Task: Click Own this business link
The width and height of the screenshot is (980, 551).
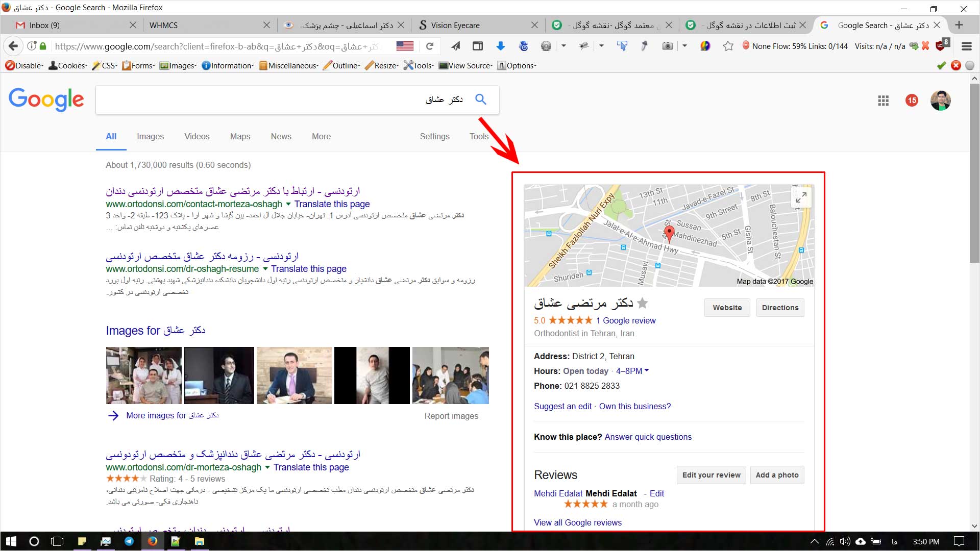Action: coord(634,406)
